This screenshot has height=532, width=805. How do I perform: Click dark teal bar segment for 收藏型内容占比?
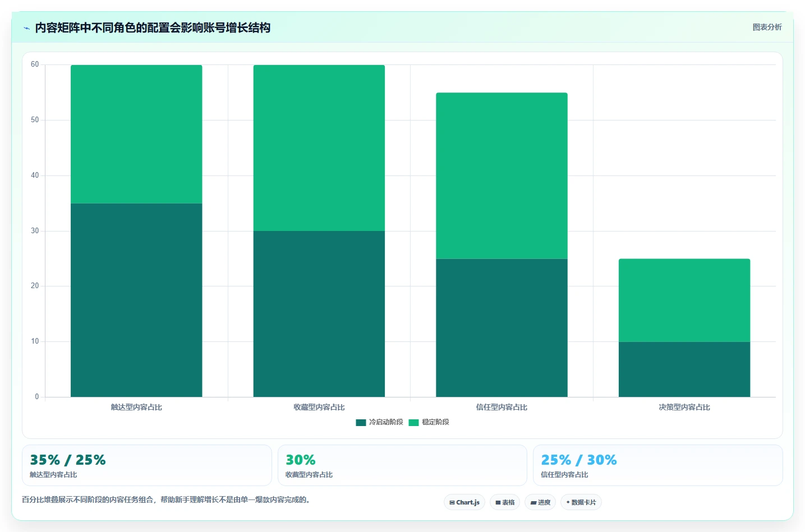pos(319,314)
